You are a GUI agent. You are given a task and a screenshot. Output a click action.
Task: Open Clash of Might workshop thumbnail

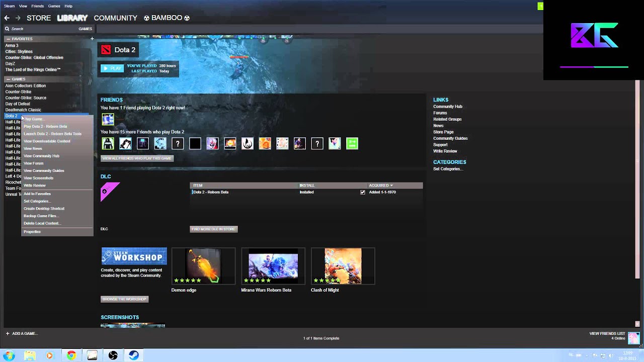pos(343,266)
